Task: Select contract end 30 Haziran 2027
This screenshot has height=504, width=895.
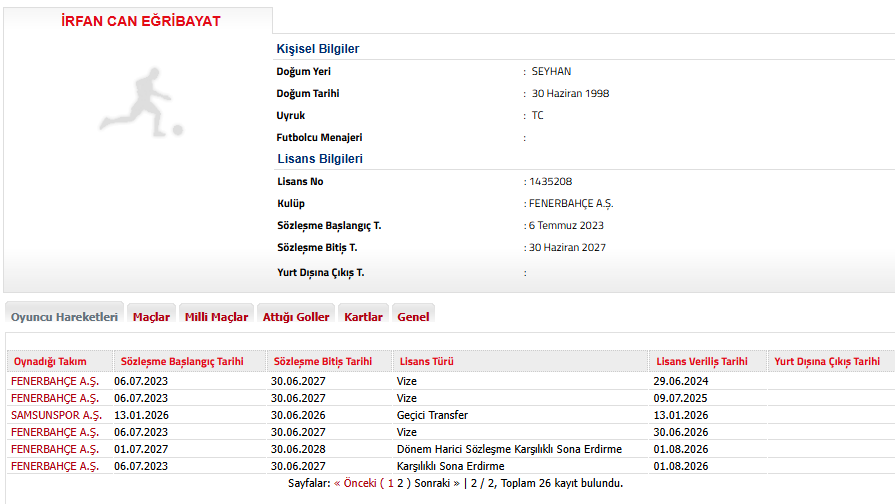Action: pos(567,247)
